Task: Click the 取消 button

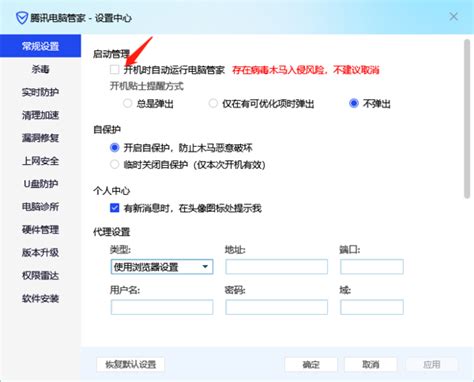Action: click(371, 364)
